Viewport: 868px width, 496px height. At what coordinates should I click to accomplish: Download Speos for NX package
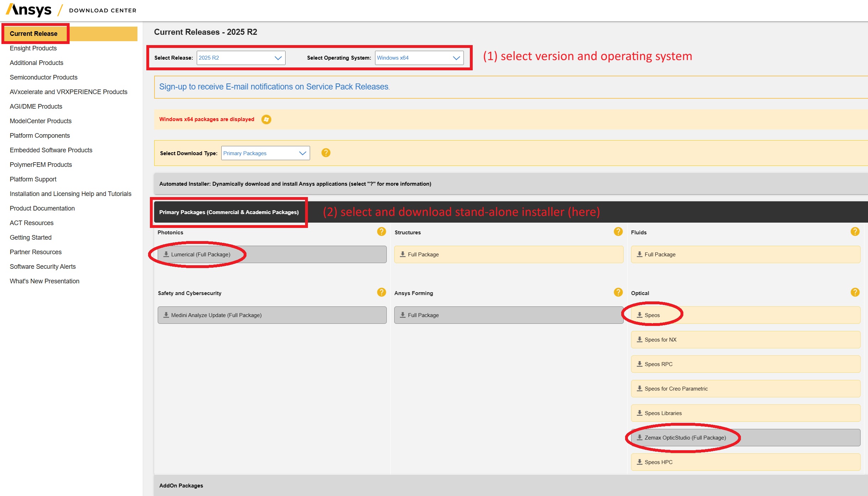pos(745,339)
